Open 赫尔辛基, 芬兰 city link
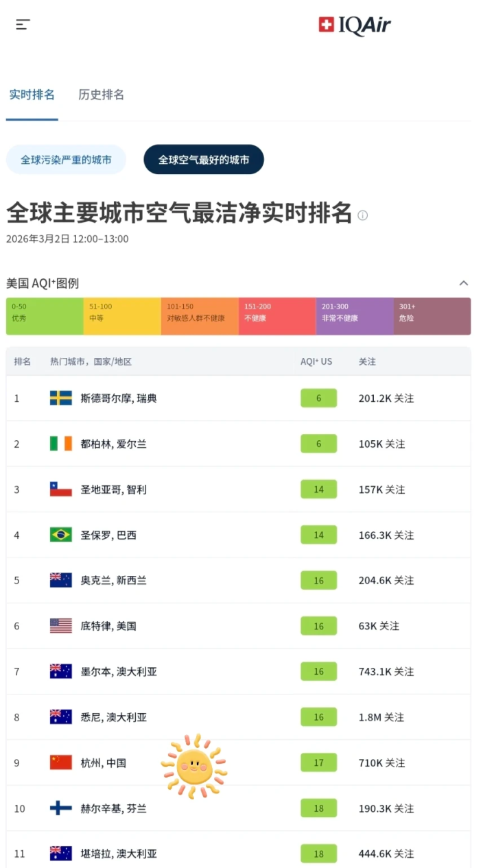494x868 pixels. (113, 808)
